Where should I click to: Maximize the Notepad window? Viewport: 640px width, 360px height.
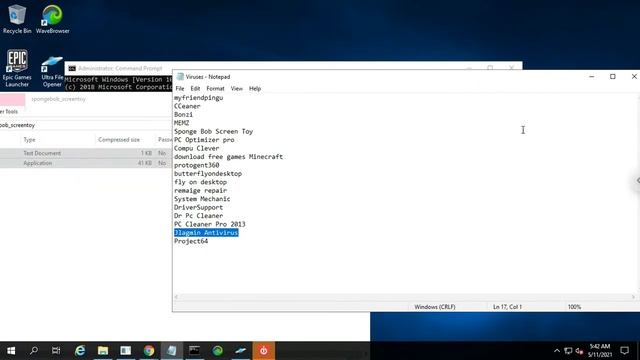click(613, 77)
